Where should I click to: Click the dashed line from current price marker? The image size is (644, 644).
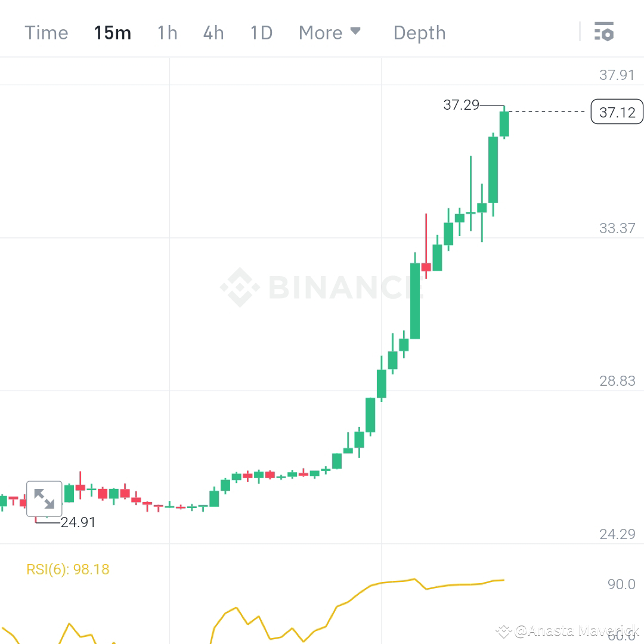pos(546,112)
